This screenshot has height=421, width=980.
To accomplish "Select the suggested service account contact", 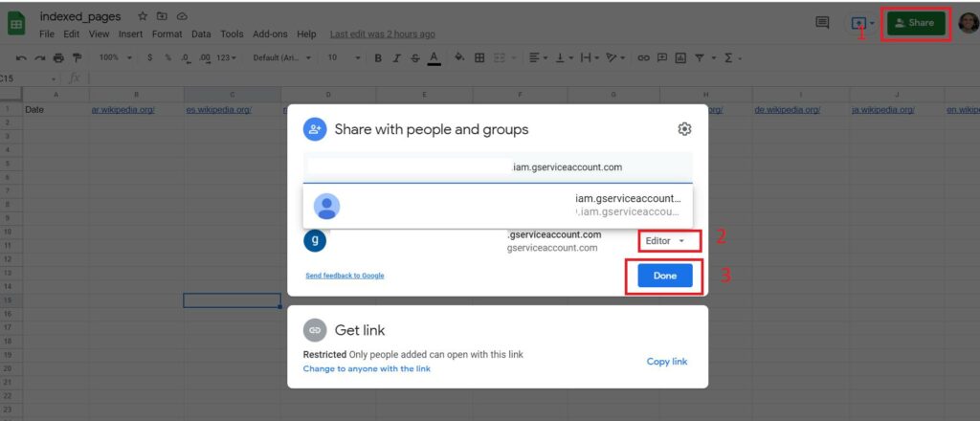I will pos(498,206).
